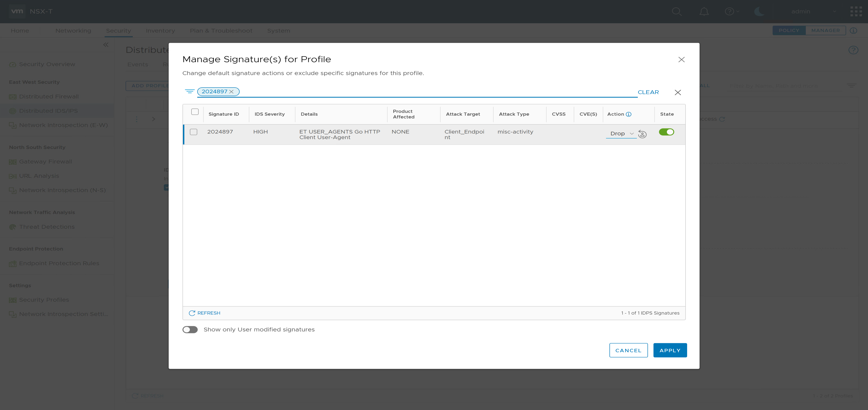Open global search magnifier icon
The height and width of the screenshot is (410, 868).
tap(677, 12)
